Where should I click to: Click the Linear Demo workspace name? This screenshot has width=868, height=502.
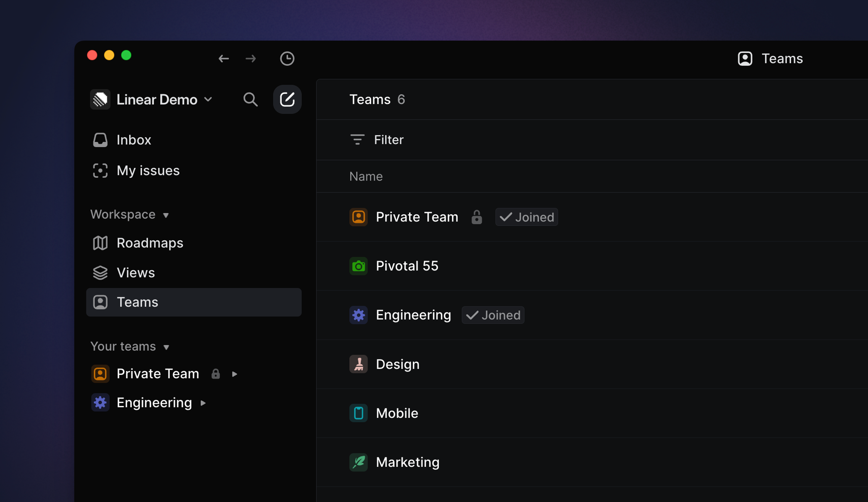pyautogui.click(x=157, y=99)
